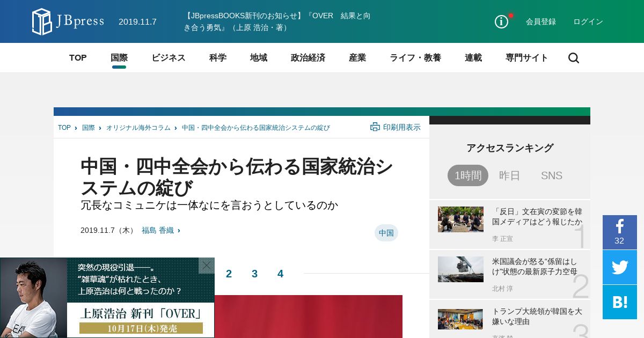Image resolution: width=644 pixels, height=338 pixels.
Task: Open ranking article 「反日」文在寅の変節
Action: pos(537,216)
